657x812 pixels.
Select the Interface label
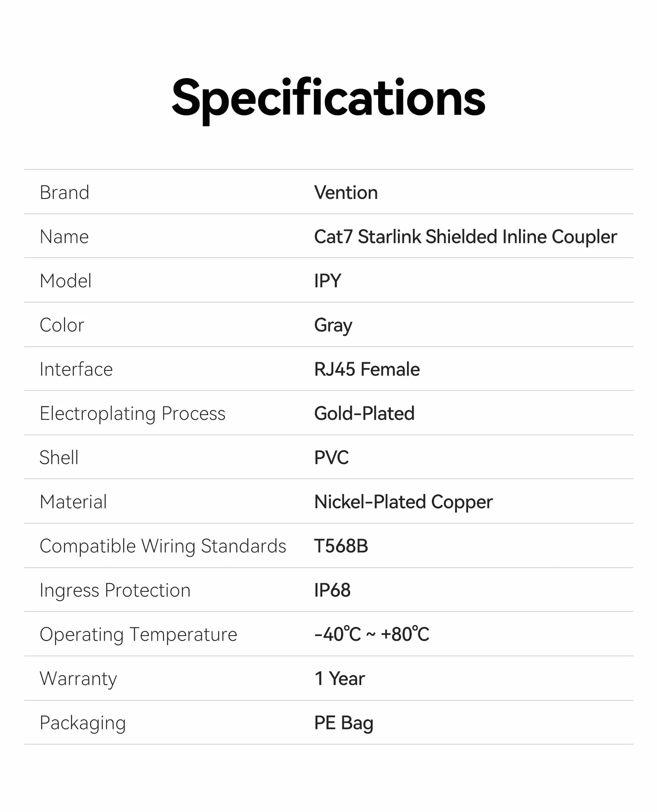point(76,369)
